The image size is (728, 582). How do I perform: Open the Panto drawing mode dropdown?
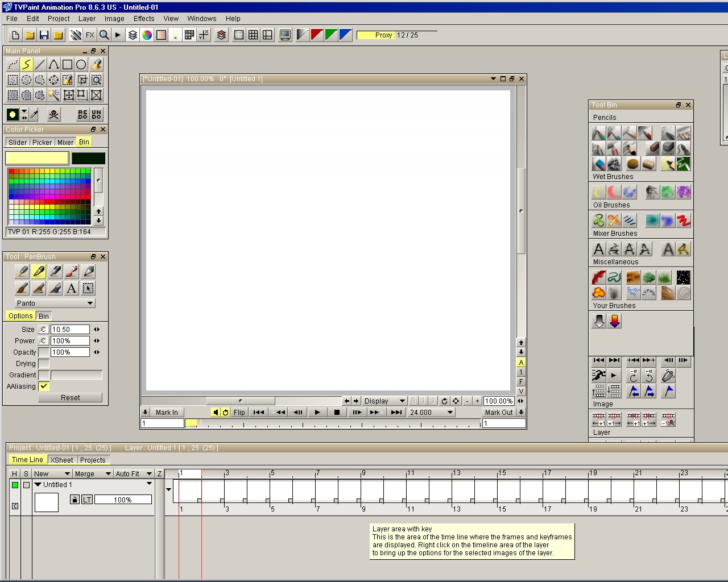55,304
